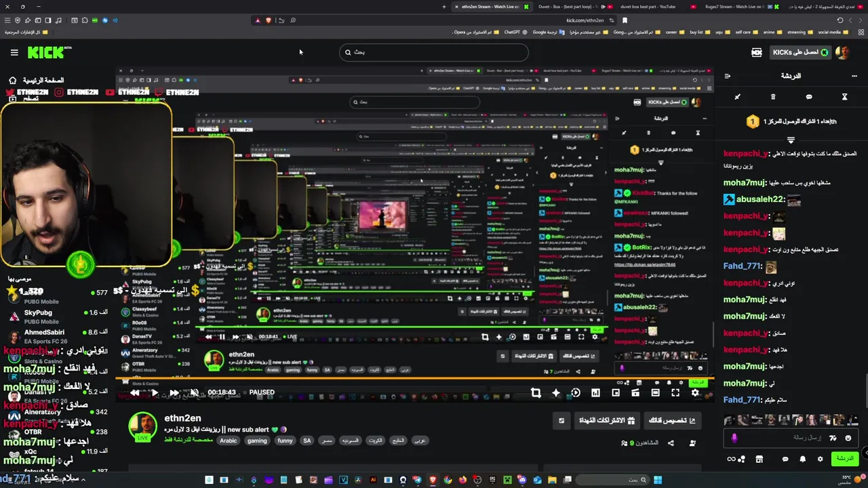Click the gaming tag
This screenshot has height=488, width=868.
pos(257,441)
